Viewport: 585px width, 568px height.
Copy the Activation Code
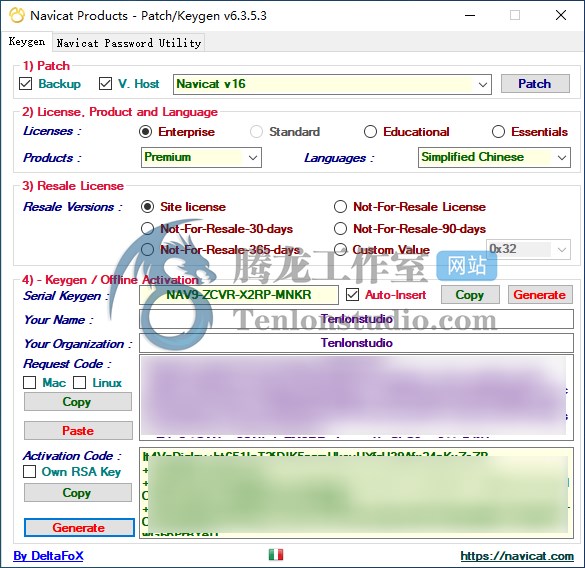(78, 493)
